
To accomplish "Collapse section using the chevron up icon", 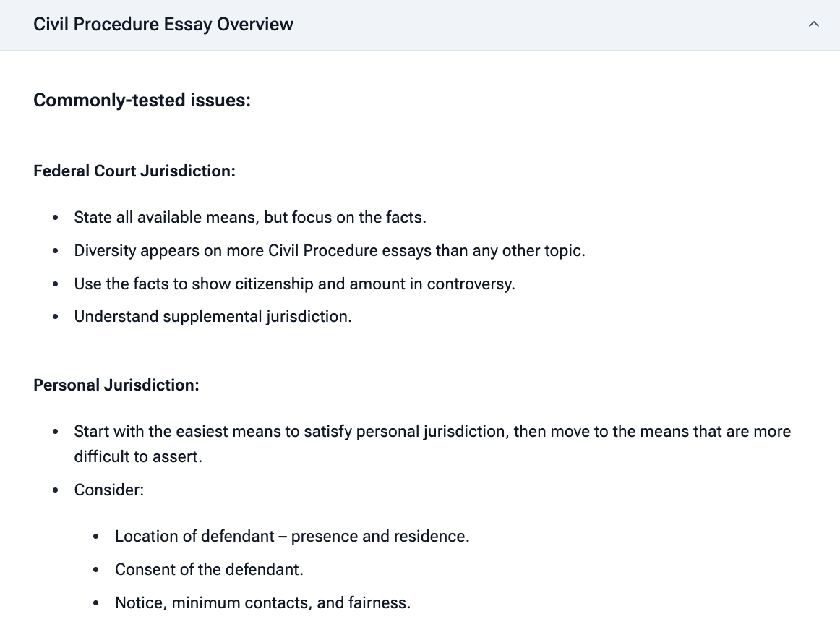I will click(813, 25).
